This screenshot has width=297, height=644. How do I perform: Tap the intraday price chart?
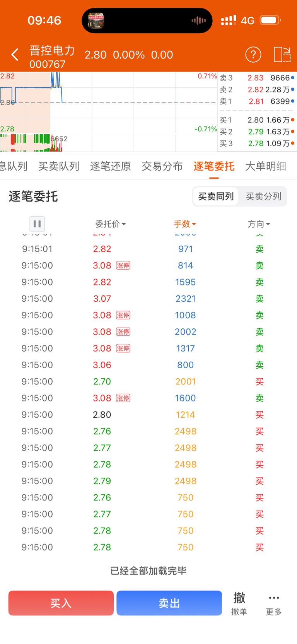point(108,111)
